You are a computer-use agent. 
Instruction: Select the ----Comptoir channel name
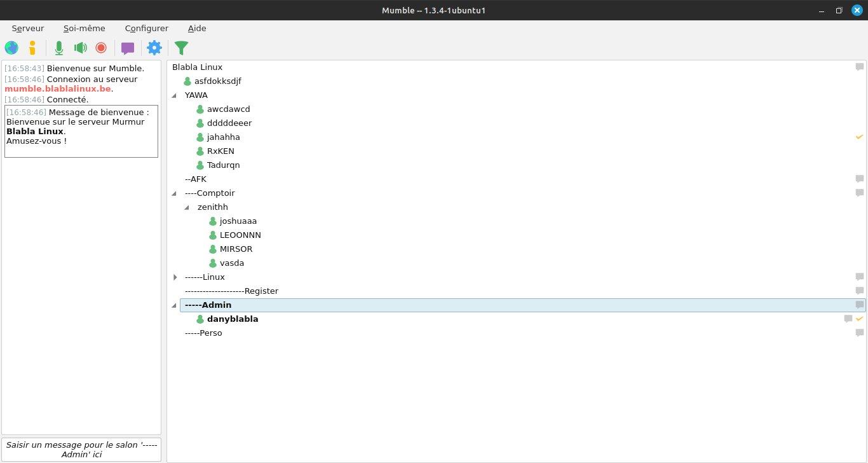pos(210,193)
